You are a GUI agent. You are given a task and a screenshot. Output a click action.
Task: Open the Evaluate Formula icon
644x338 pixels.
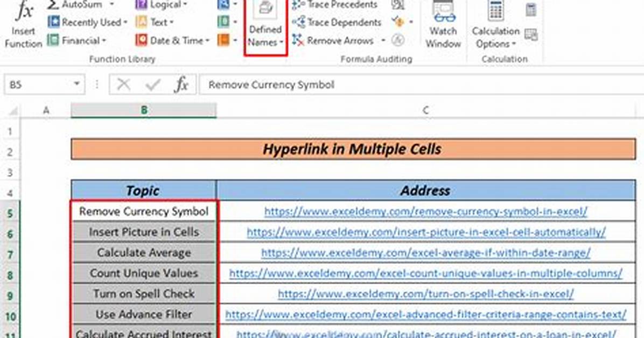click(x=398, y=40)
